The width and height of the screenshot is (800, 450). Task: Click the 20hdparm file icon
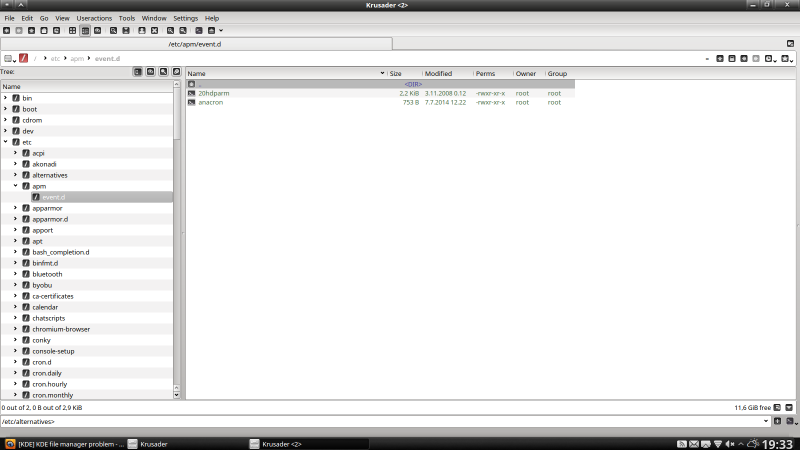point(192,93)
